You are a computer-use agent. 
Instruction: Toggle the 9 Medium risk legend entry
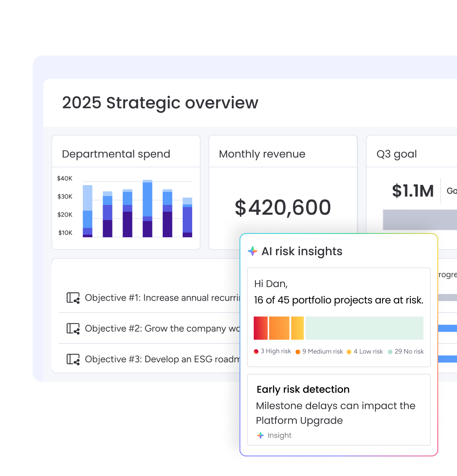click(319, 351)
